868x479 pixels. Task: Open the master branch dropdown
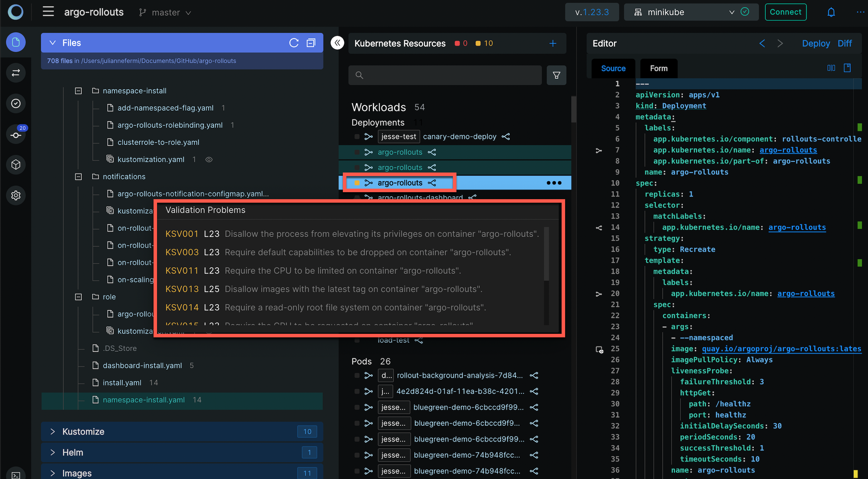click(165, 12)
